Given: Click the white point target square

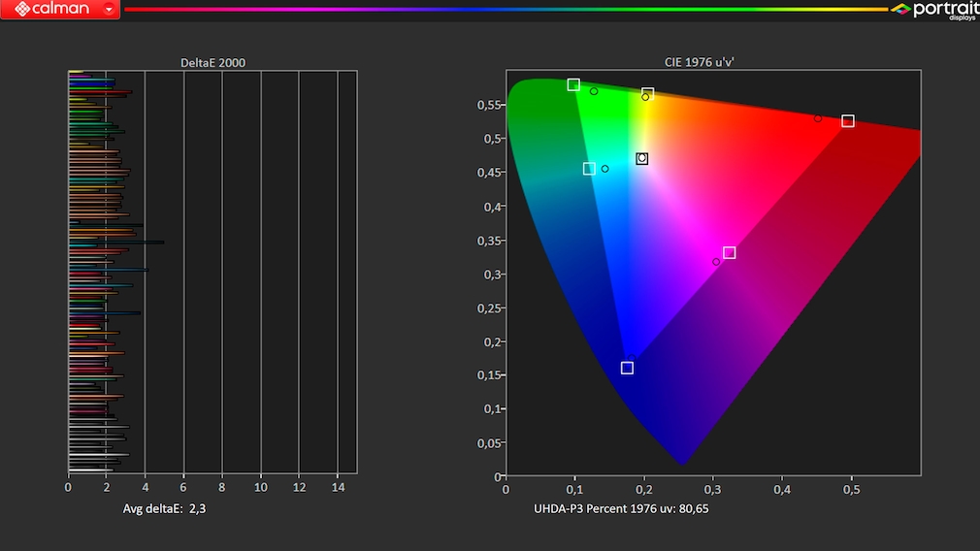Looking at the screenshot, I should (642, 159).
